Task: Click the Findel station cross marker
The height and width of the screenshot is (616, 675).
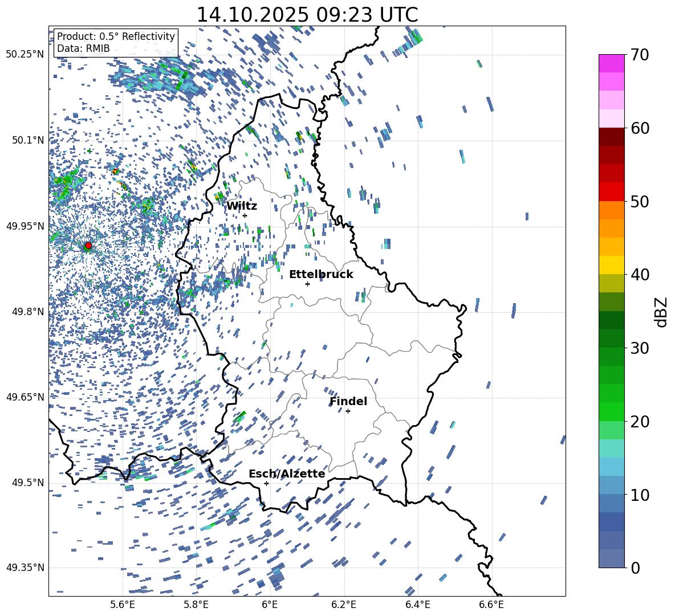Action: [x=348, y=411]
